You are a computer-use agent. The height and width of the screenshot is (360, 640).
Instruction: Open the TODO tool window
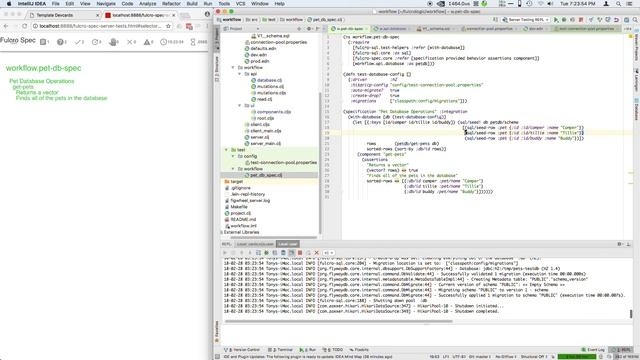[x=333, y=350]
